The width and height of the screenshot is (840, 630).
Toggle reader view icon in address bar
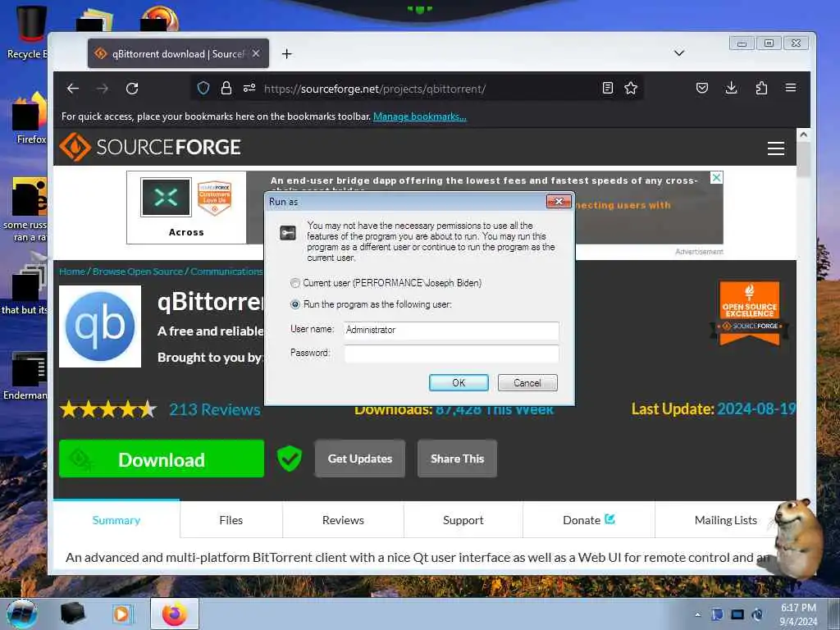click(x=608, y=88)
